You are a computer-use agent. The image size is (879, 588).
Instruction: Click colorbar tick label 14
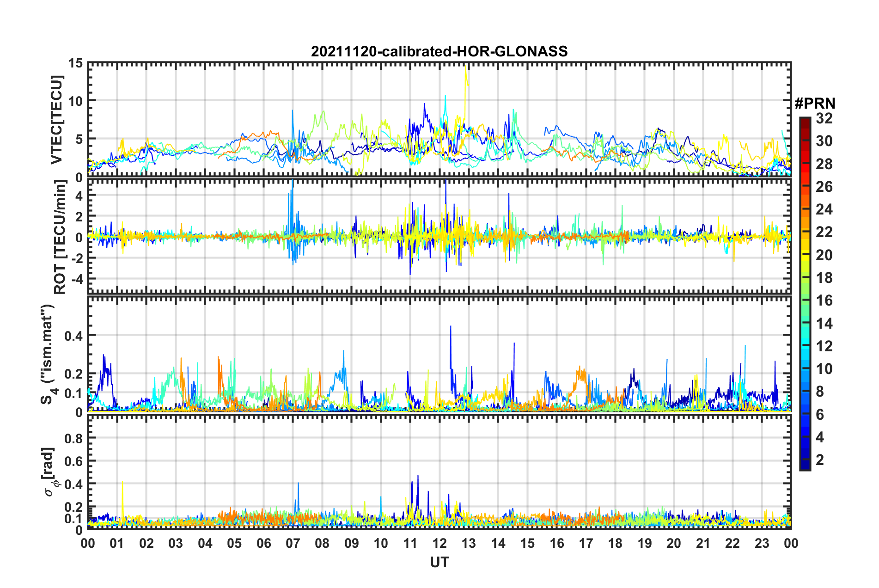tap(824, 324)
